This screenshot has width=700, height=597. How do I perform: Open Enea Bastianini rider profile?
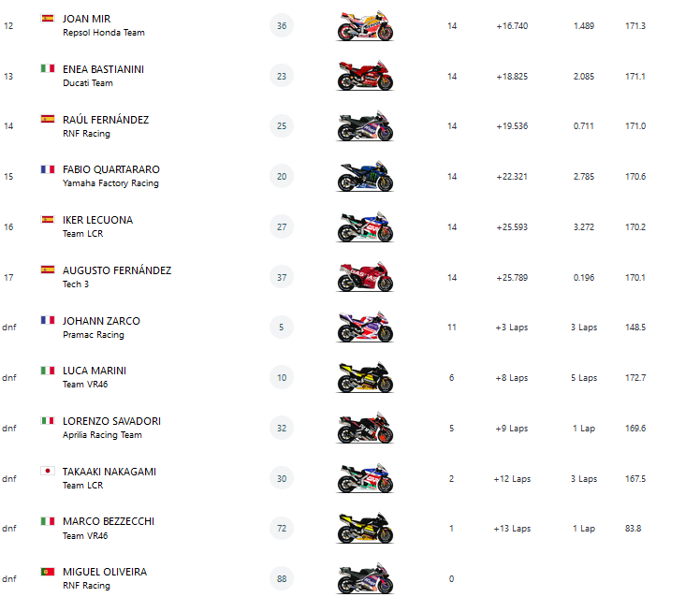pos(103,69)
